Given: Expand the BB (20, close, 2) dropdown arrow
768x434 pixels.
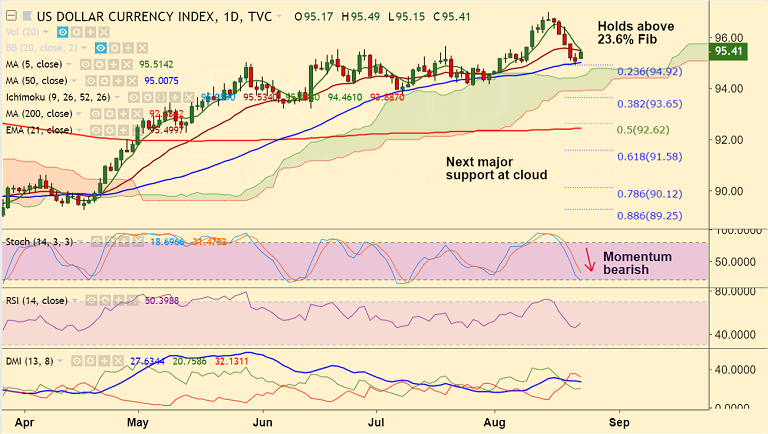Looking at the screenshot, I should [84, 48].
